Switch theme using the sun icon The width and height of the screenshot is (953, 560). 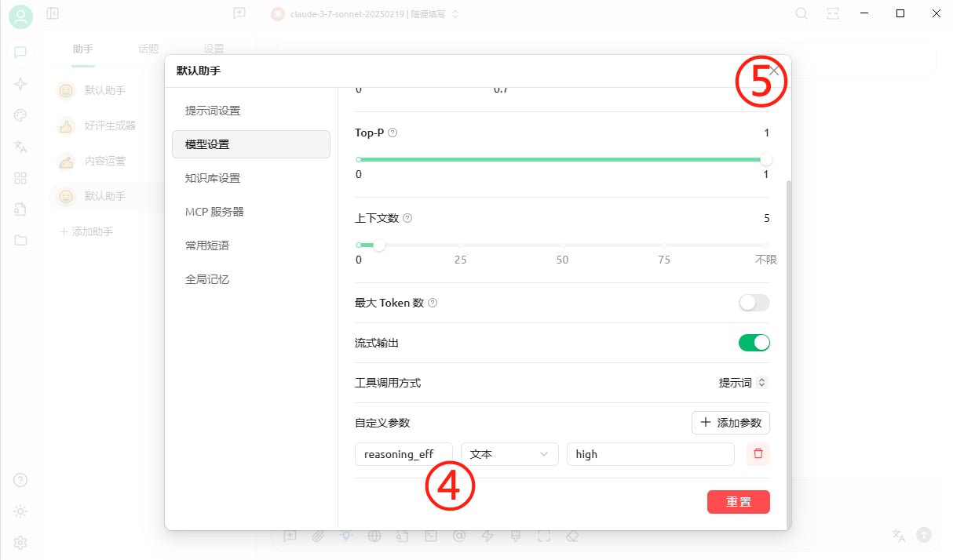click(x=20, y=511)
